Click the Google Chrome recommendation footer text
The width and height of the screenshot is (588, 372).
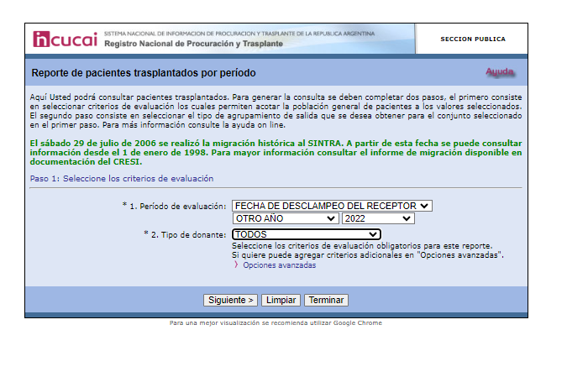pos(276,322)
